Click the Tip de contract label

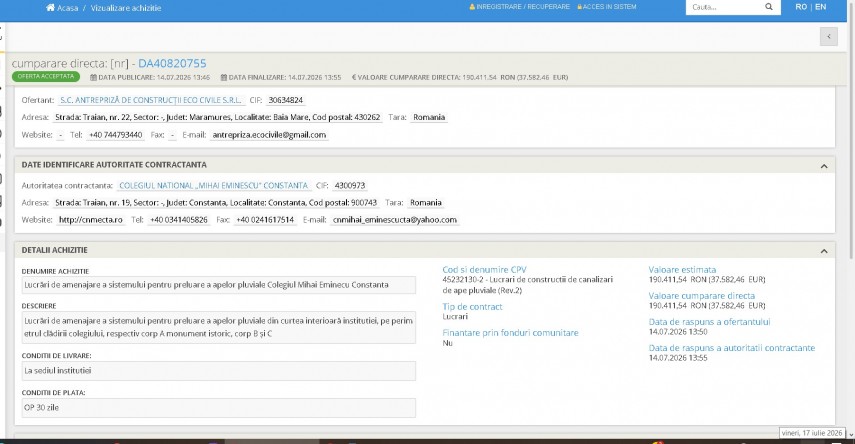[472, 307]
